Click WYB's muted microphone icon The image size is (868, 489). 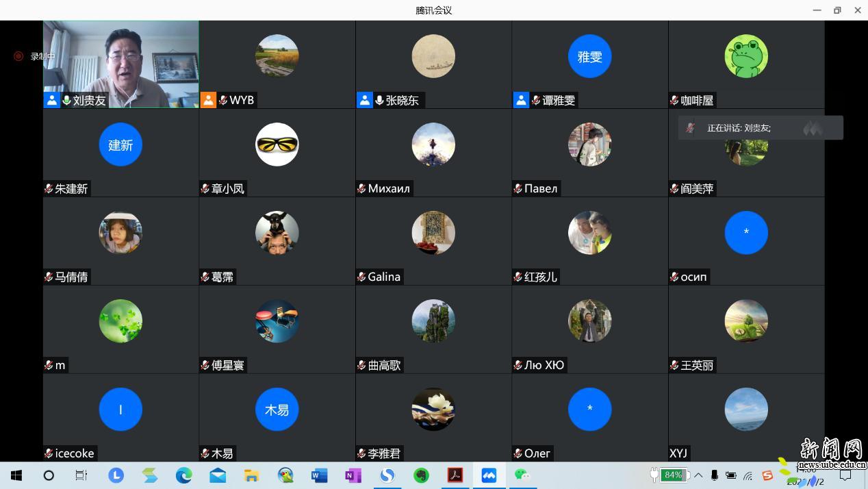click(x=222, y=100)
